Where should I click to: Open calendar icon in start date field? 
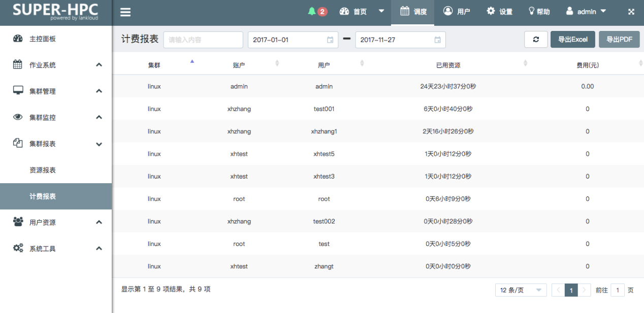point(330,40)
